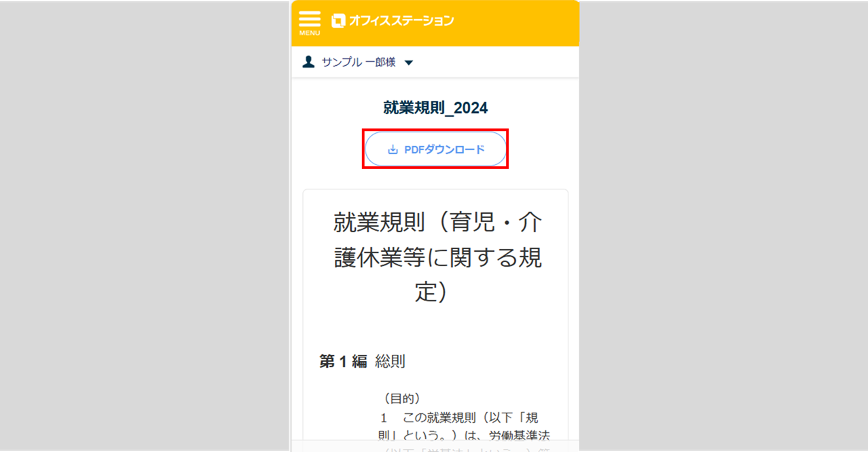Click empty area of yellow header bar
Image resolution: width=868 pixels, height=452 pixels.
(516, 23)
